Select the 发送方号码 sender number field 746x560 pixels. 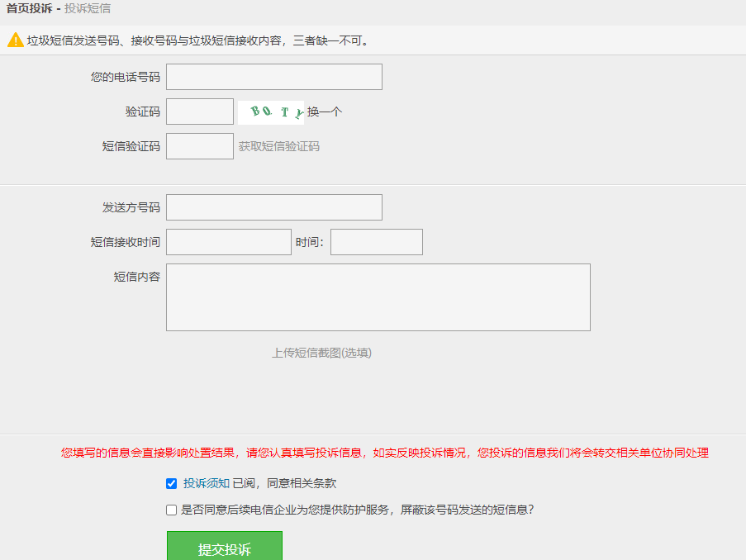tap(273, 206)
